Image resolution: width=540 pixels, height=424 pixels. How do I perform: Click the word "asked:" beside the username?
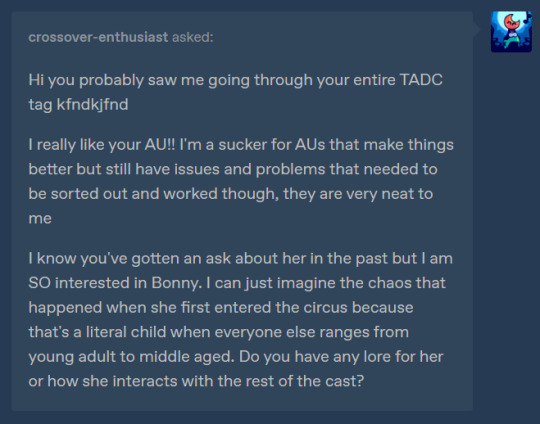point(193,37)
